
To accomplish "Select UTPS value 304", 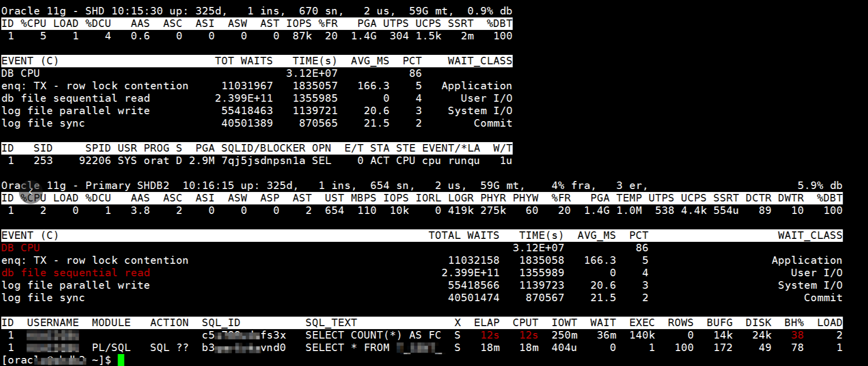I will pyautogui.click(x=399, y=36).
